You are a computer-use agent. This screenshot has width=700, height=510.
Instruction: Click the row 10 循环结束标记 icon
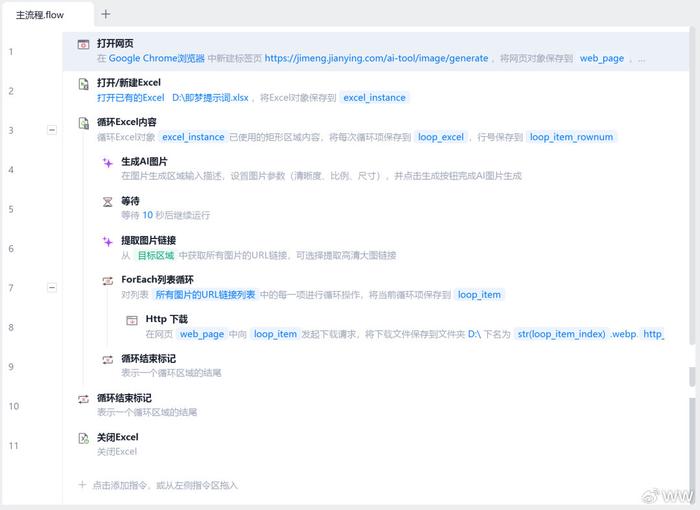click(83, 399)
